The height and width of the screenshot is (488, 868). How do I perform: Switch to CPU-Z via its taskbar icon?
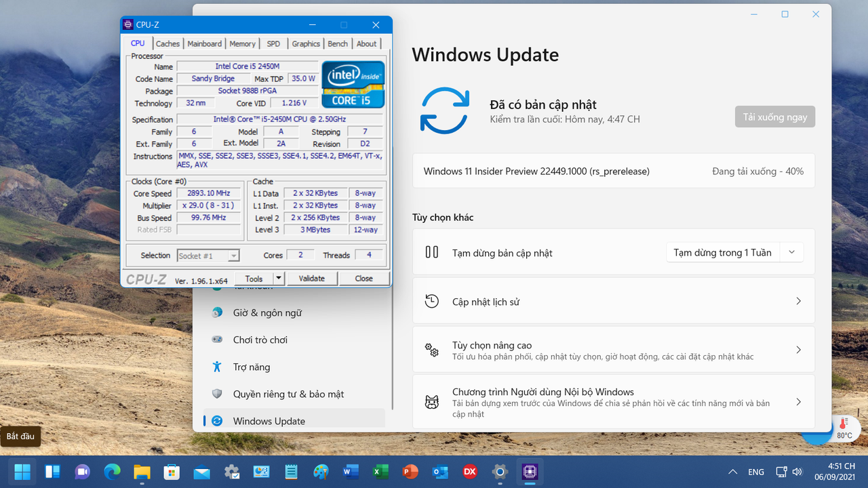click(x=530, y=472)
